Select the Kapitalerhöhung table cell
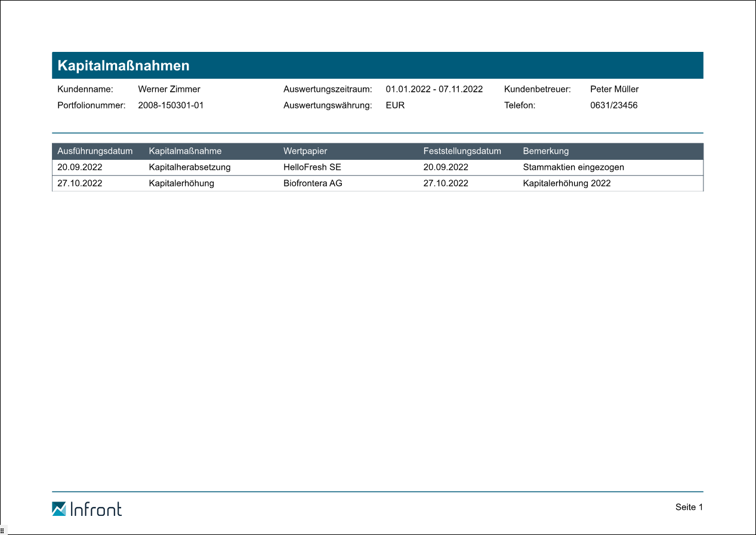 (181, 183)
